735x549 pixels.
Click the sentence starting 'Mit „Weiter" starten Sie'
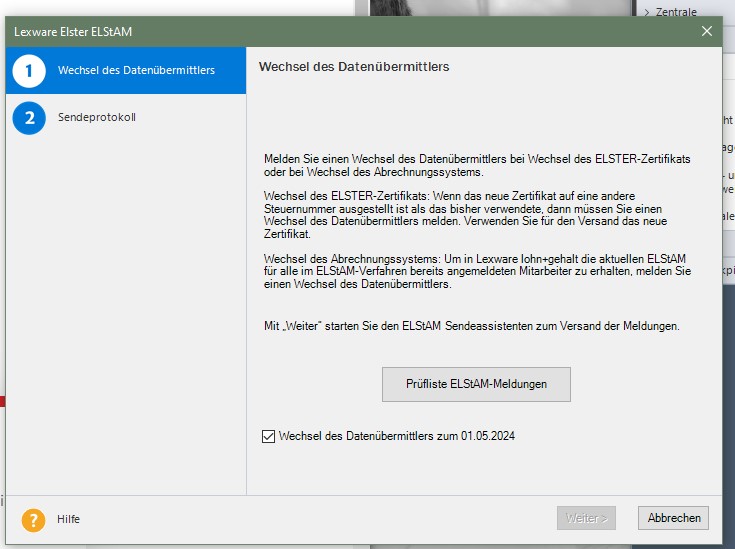click(472, 326)
